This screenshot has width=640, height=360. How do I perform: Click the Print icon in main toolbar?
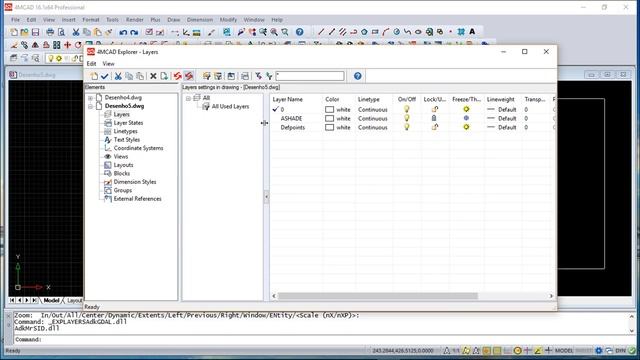(x=50, y=32)
